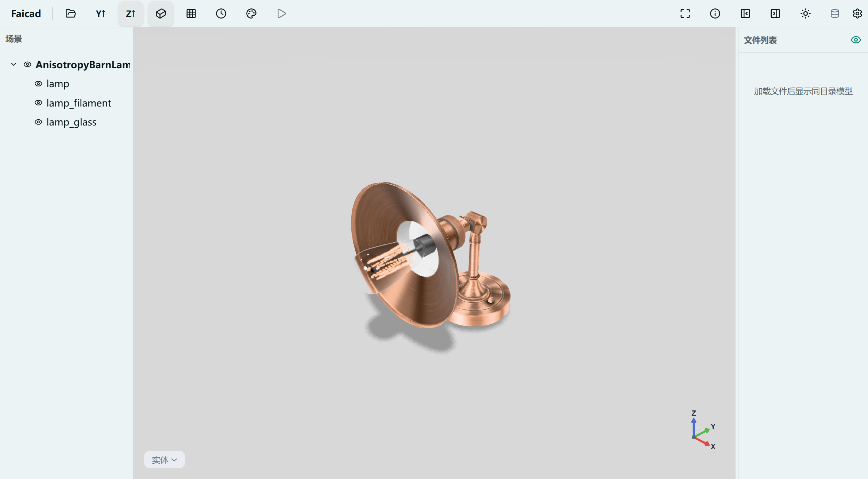Toggle the grid display icon
The image size is (868, 479).
(191, 13)
